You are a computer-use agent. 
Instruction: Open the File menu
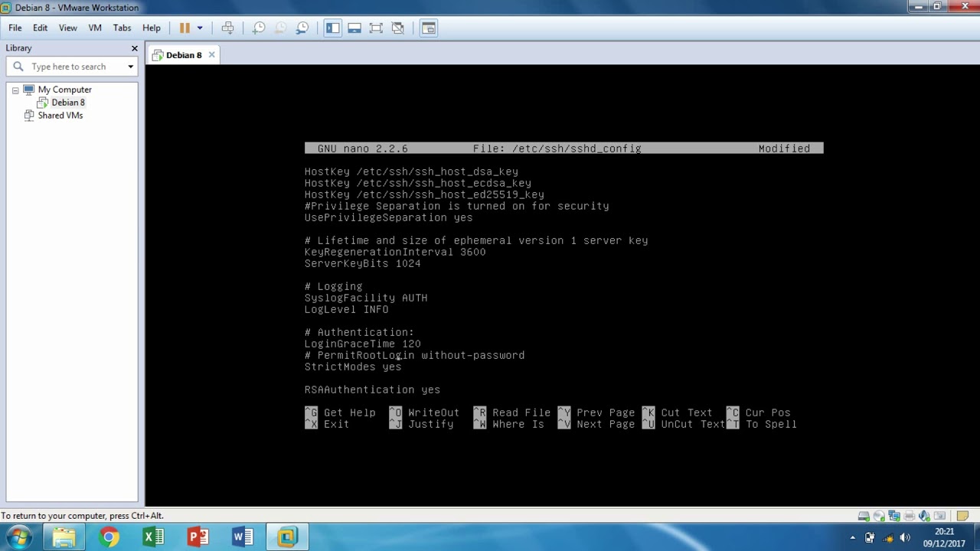tap(15, 28)
